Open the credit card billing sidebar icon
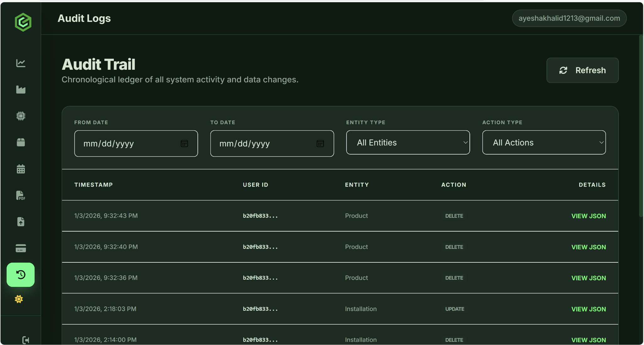Screen dimensions: 644x345 (x=21, y=248)
